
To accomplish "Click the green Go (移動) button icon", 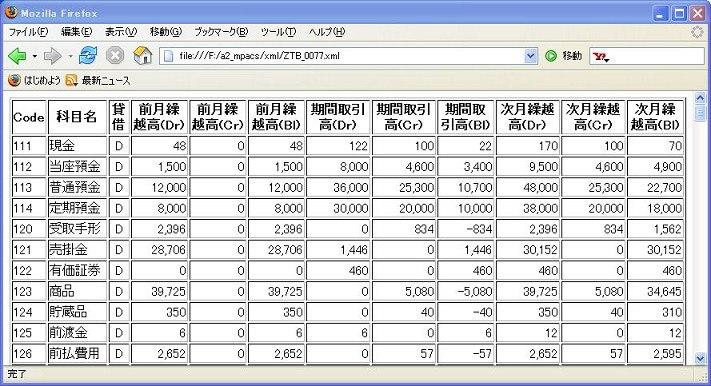I will pos(550,56).
